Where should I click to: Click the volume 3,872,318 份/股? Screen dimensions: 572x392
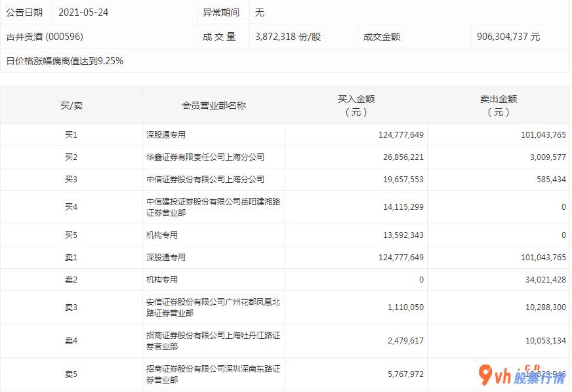288,37
